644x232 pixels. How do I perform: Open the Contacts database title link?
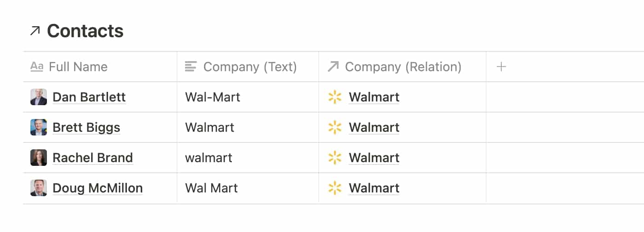click(x=85, y=31)
